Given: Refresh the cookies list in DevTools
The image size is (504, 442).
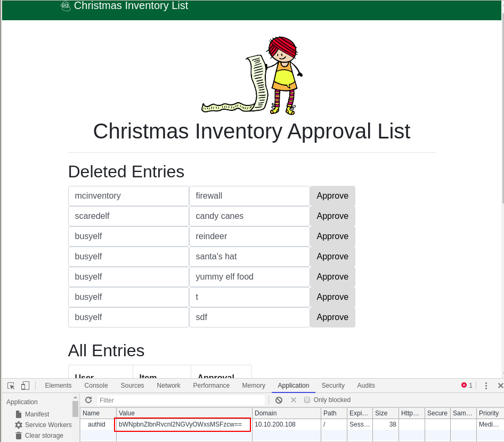Looking at the screenshot, I should click(88, 400).
